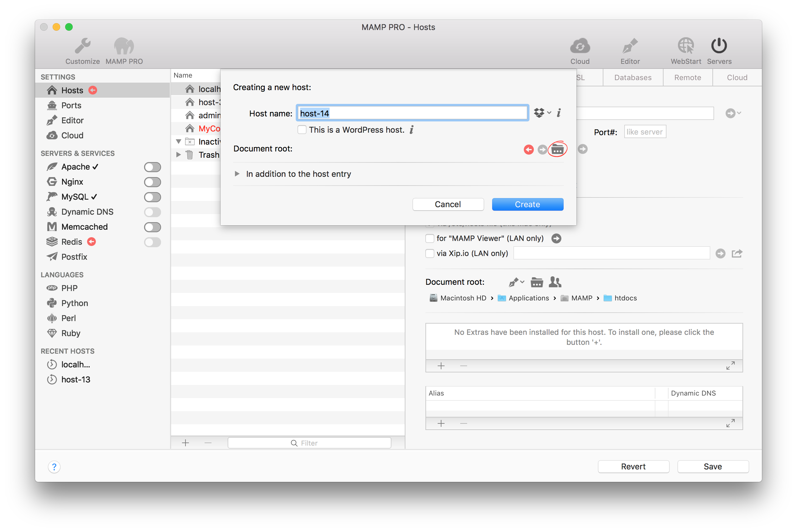Check the via Xip.io (LAN only) box

(430, 253)
